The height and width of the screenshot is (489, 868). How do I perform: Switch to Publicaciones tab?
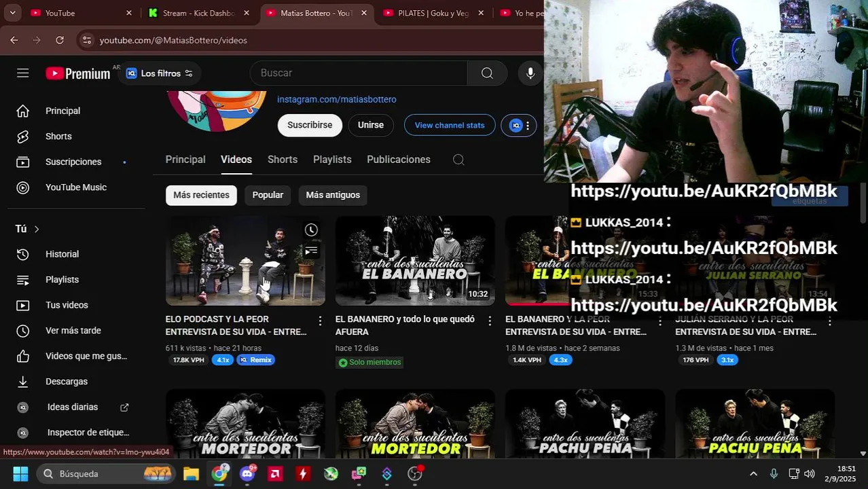point(399,160)
